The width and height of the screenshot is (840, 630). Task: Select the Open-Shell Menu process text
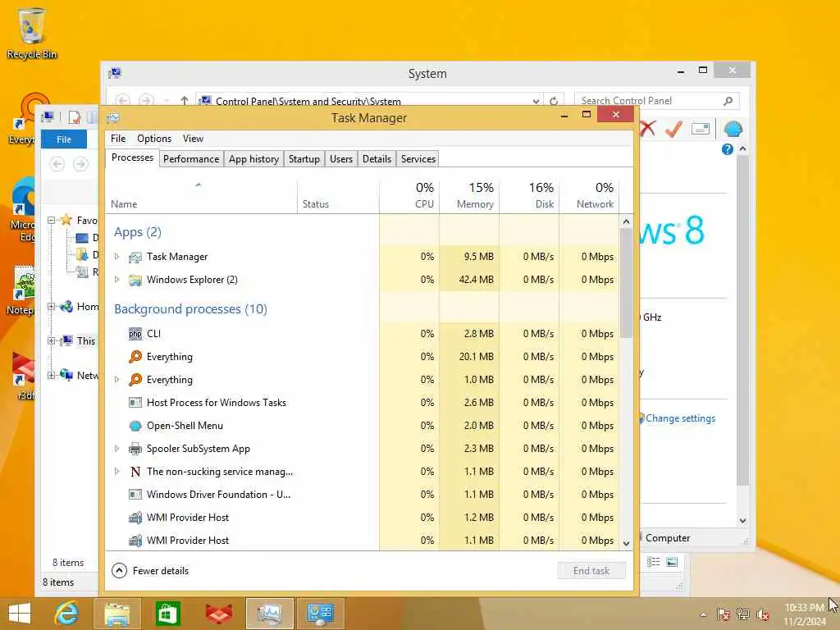point(185,426)
